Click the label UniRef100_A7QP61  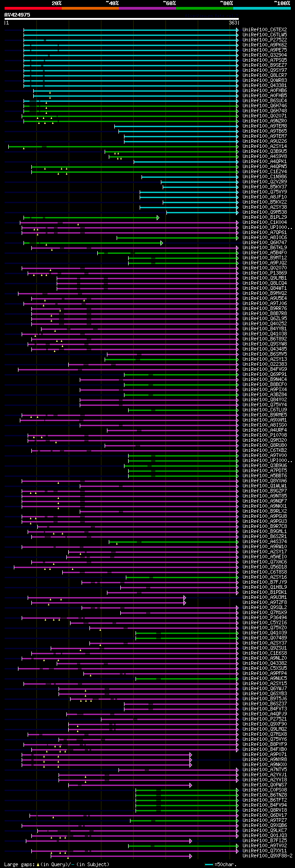[x=265, y=232]
